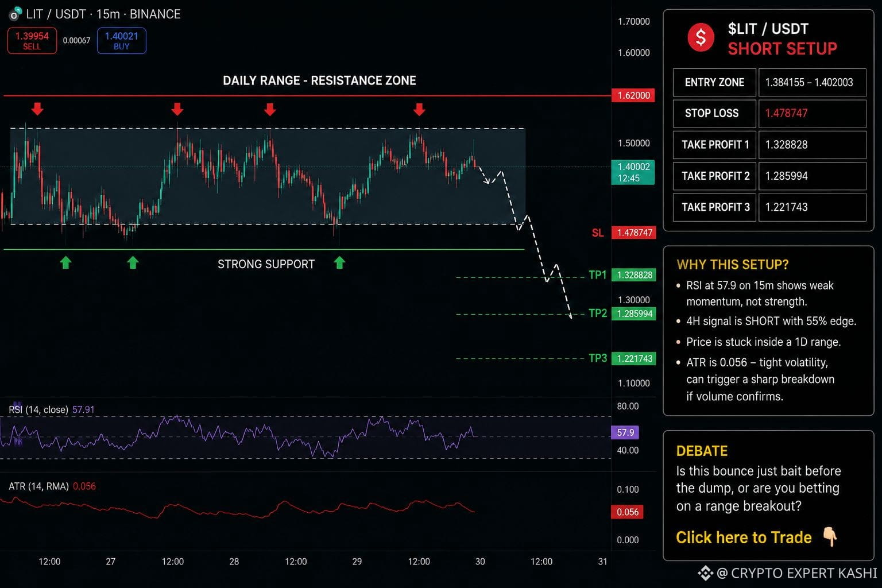Image resolution: width=882 pixels, height=588 pixels.
Task: Click the 'TAKE PROFIT 1' table cell
Action: point(714,145)
